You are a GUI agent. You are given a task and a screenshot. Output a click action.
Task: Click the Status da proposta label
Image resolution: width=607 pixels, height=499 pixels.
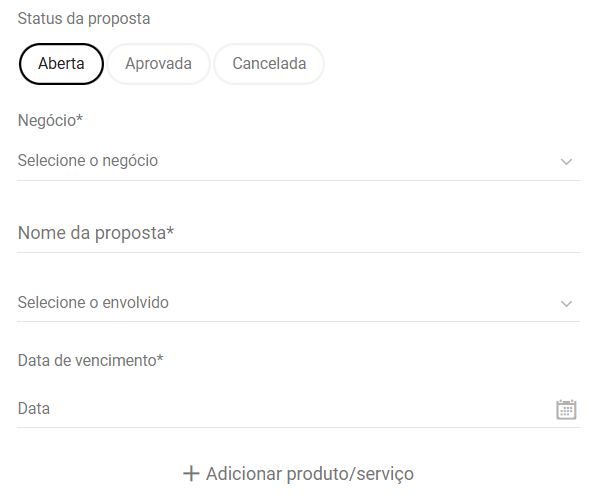pos(84,19)
